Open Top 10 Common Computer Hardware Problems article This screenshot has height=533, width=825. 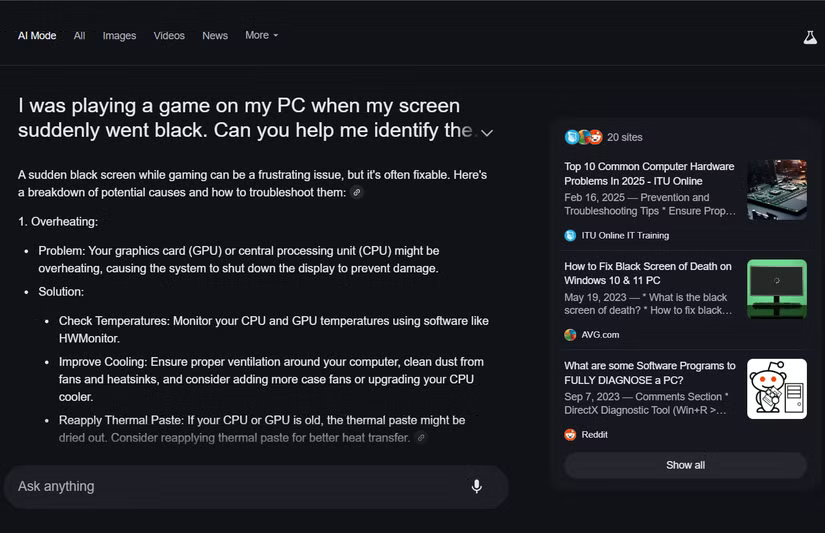(649, 174)
